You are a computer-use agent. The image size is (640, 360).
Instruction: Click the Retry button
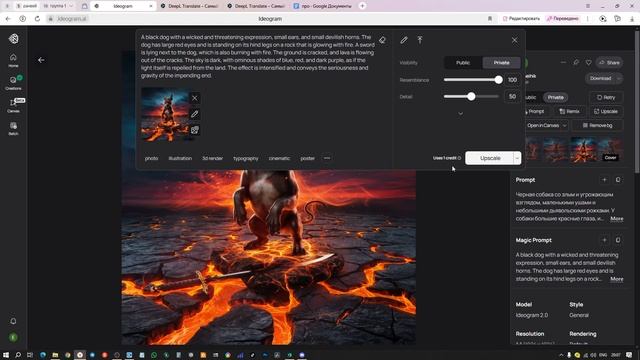[606, 98]
